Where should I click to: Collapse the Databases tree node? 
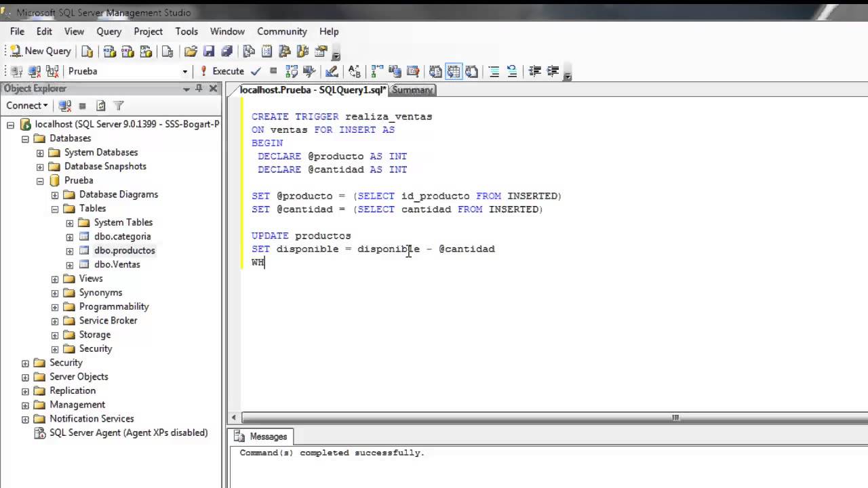tap(25, 138)
